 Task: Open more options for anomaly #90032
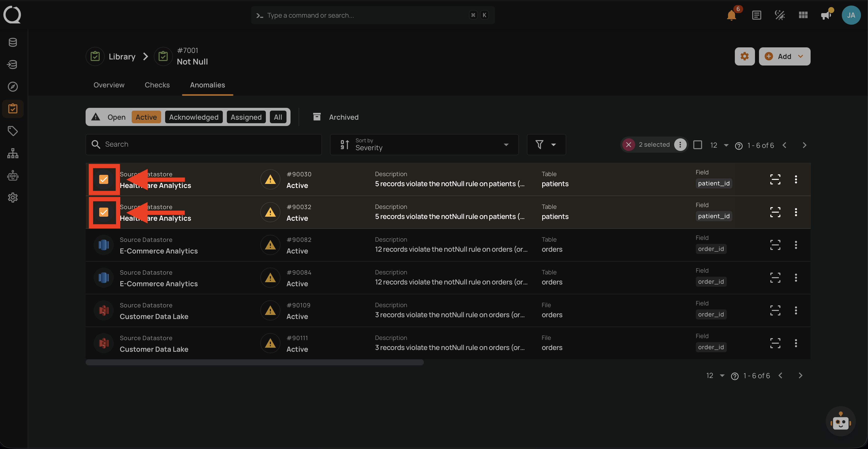[795, 212]
